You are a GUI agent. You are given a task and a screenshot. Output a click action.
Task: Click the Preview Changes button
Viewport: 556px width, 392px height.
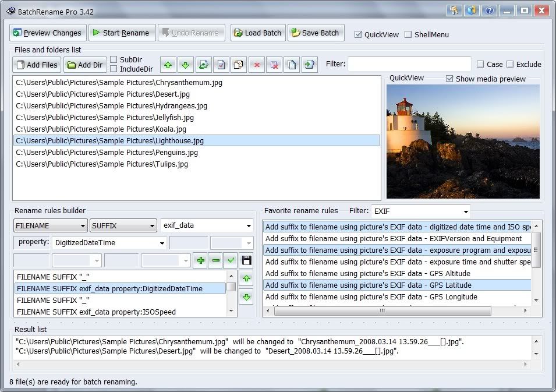(x=48, y=33)
